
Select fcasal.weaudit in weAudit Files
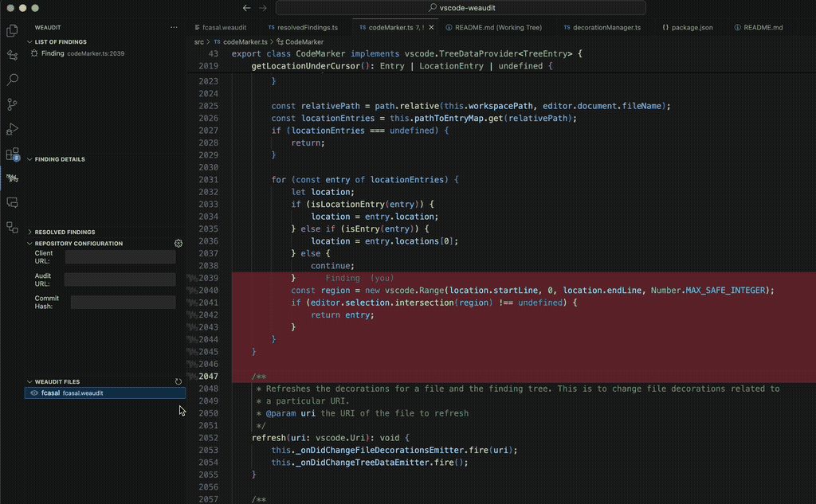pos(105,393)
